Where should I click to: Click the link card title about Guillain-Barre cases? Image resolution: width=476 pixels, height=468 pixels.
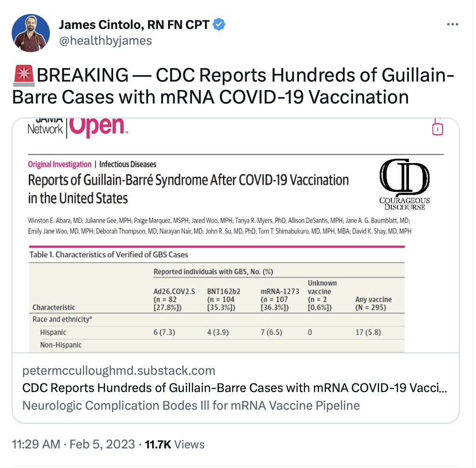point(235,388)
